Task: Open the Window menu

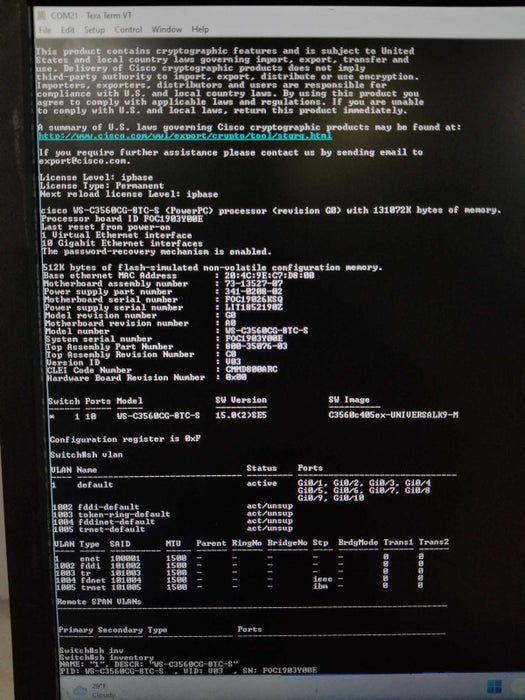Action: [167, 29]
